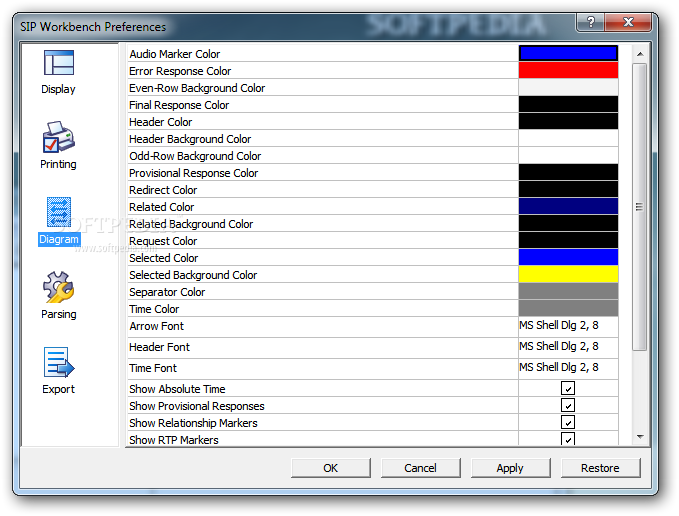
Task: Pick the Audio Marker Color swatch
Action: 568,53
